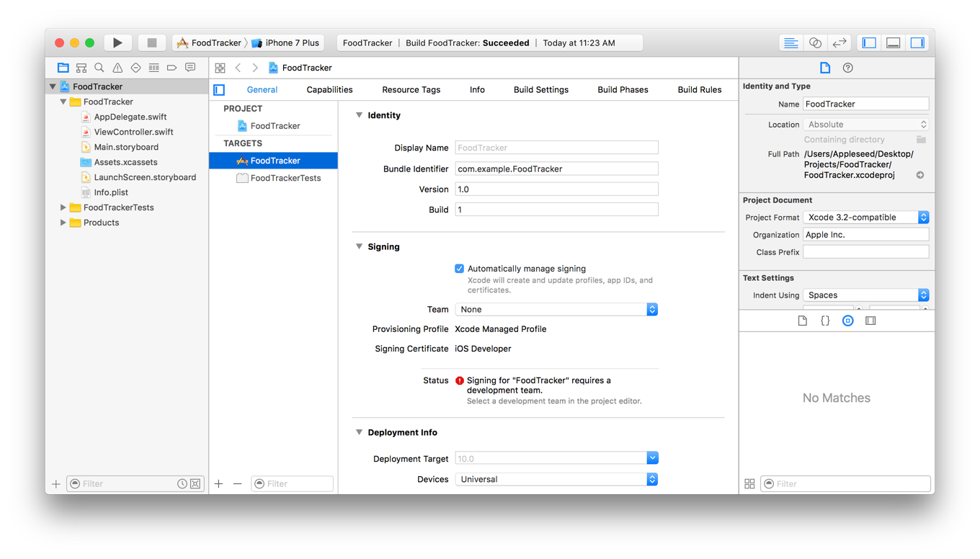
Task: Click the Organization field
Action: pos(865,235)
